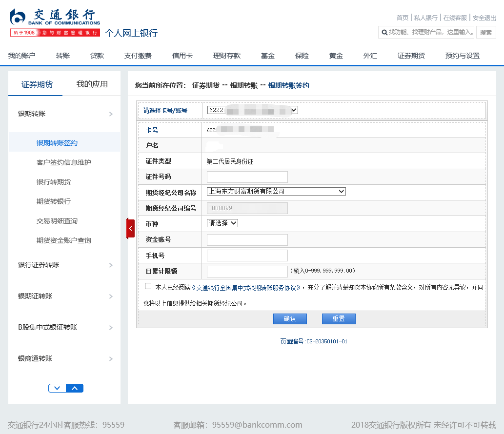This screenshot has width=504, height=434.
Task: Click the magnifier icon in search box
Action: [384, 33]
